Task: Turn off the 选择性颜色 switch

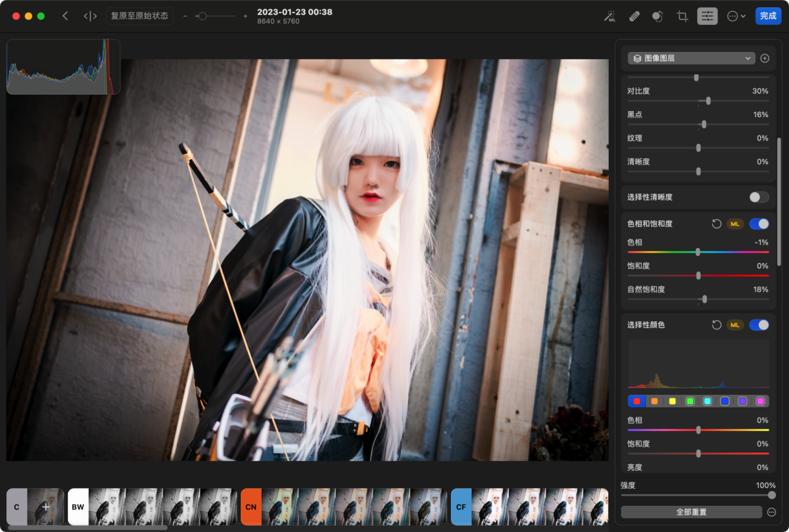Action: click(x=759, y=325)
